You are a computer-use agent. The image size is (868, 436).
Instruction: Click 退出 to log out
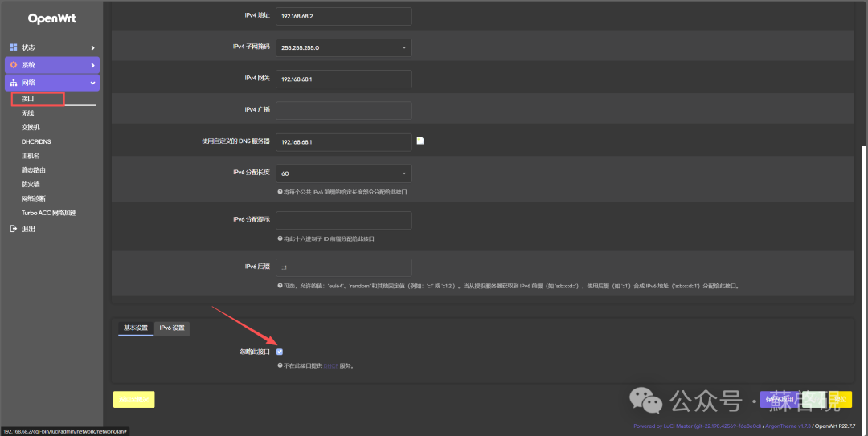[x=28, y=229]
